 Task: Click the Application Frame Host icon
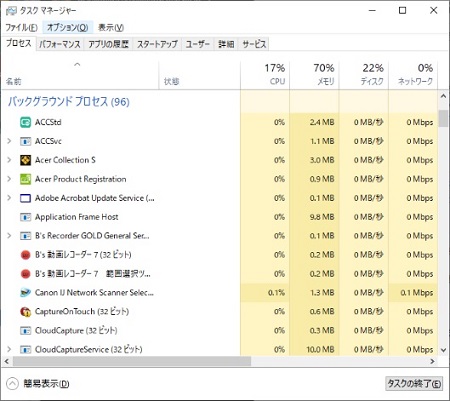pyautogui.click(x=25, y=217)
